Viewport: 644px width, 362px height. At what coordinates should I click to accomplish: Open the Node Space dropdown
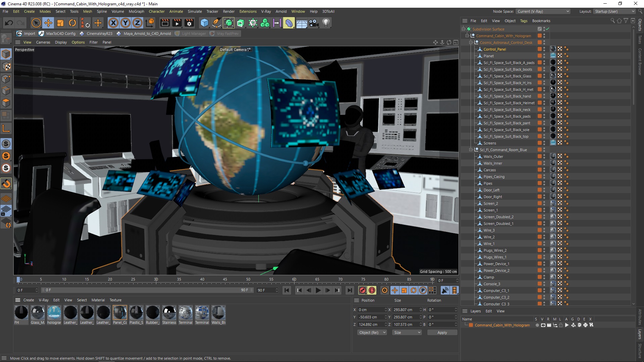click(x=543, y=11)
